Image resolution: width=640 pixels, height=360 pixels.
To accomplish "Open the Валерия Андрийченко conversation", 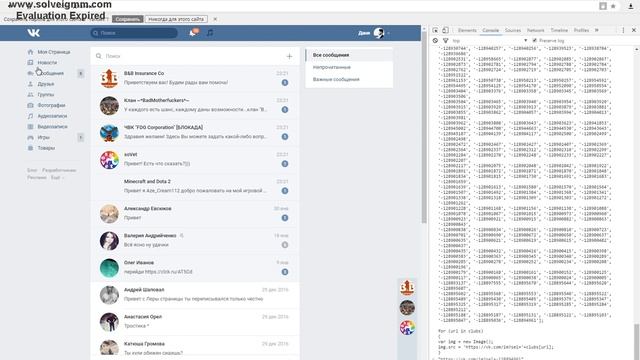I will [195, 240].
